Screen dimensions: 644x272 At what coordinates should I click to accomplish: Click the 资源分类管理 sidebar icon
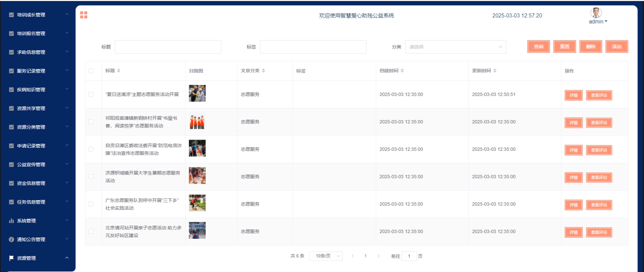[11, 127]
